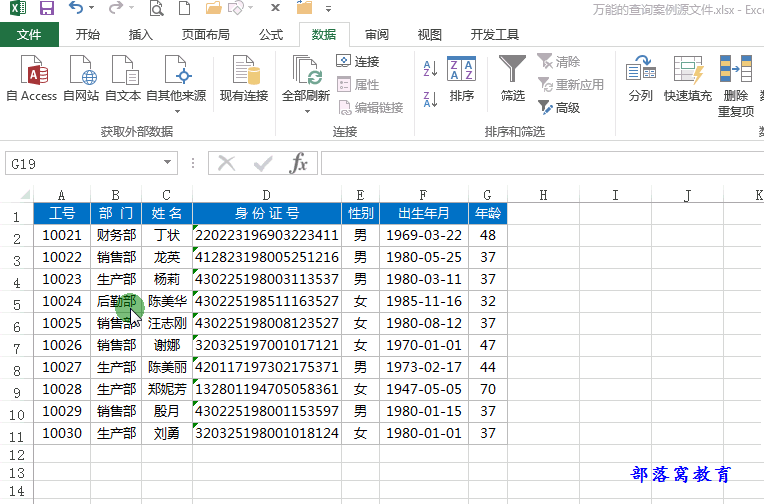Select the column D header
This screenshot has width=764, height=504.
[x=266, y=195]
